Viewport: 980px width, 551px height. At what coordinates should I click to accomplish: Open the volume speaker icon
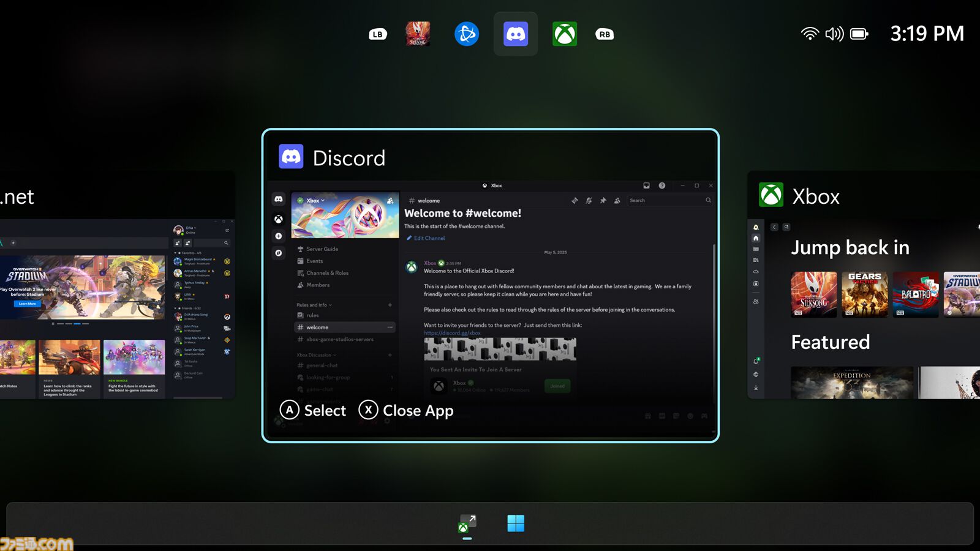pyautogui.click(x=834, y=34)
